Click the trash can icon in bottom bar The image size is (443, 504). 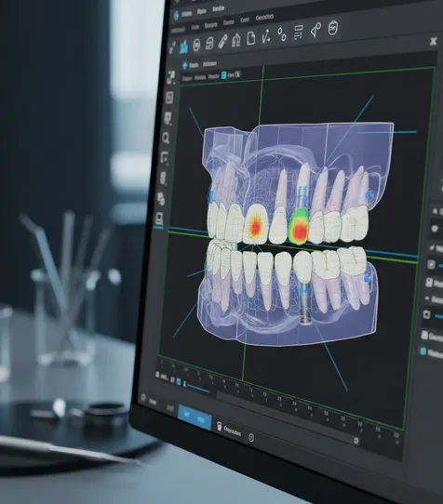point(219,426)
